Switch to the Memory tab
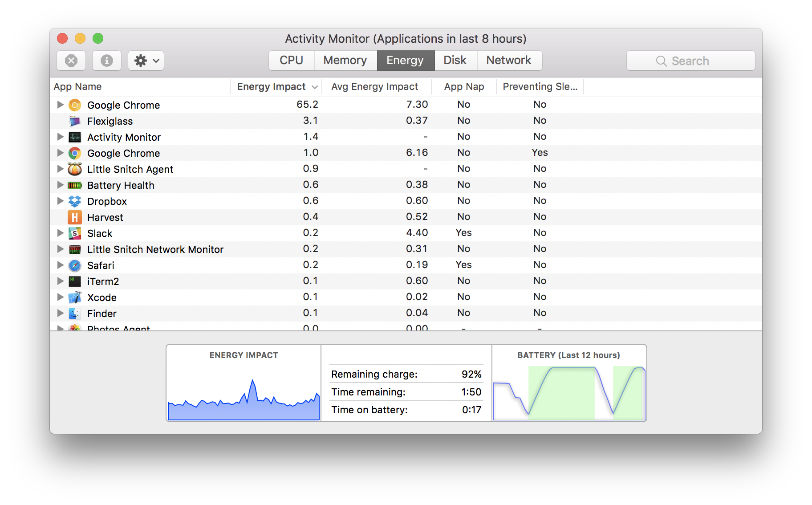Viewport: 812px width, 505px height. click(x=345, y=60)
